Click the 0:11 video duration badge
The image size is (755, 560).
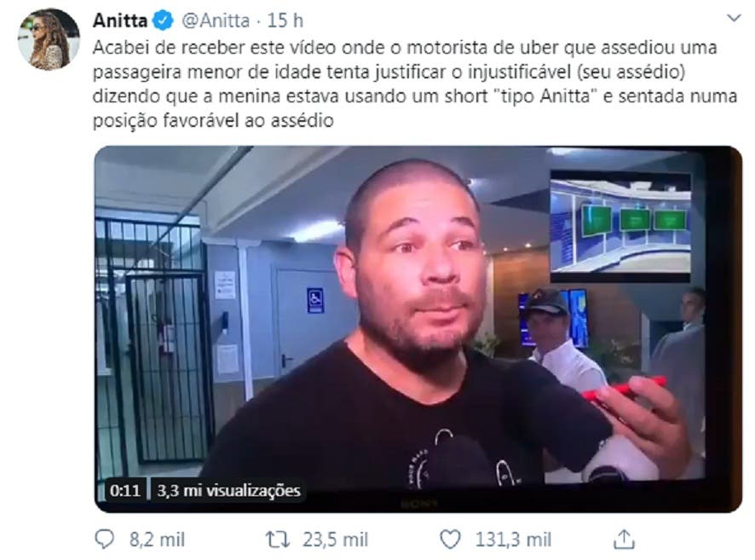tap(124, 491)
